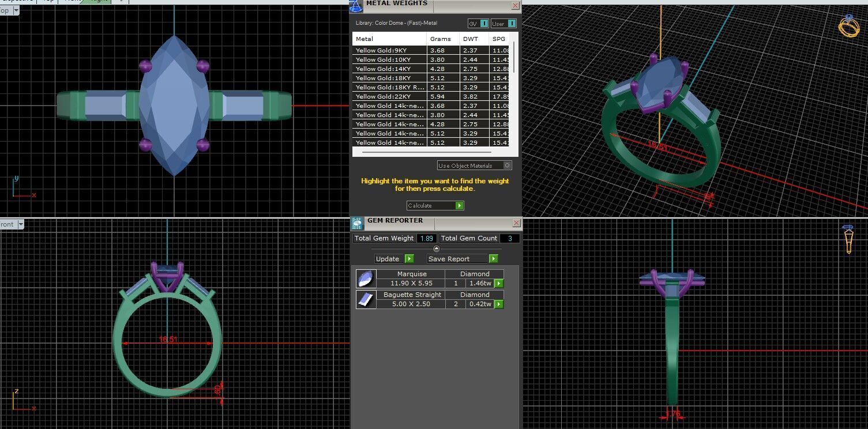This screenshot has height=429, width=868.
Task: Click green arrow beside Save Report
Action: pyautogui.click(x=493, y=259)
